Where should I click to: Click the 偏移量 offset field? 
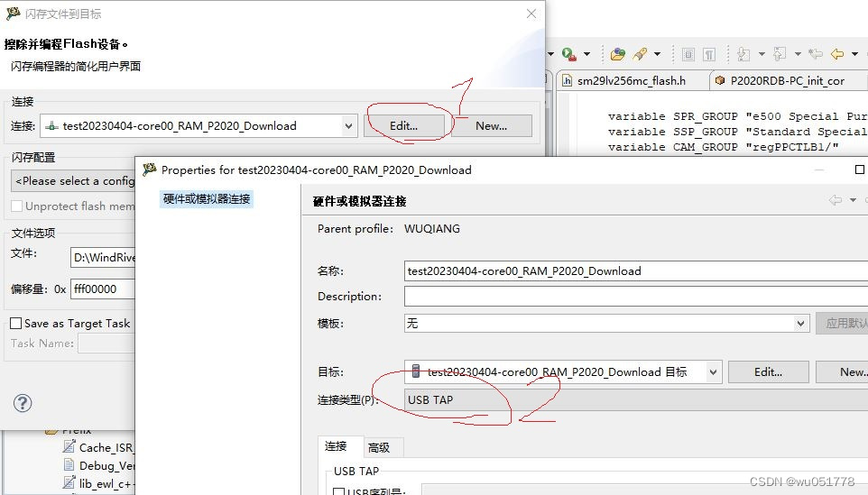pyautogui.click(x=103, y=289)
